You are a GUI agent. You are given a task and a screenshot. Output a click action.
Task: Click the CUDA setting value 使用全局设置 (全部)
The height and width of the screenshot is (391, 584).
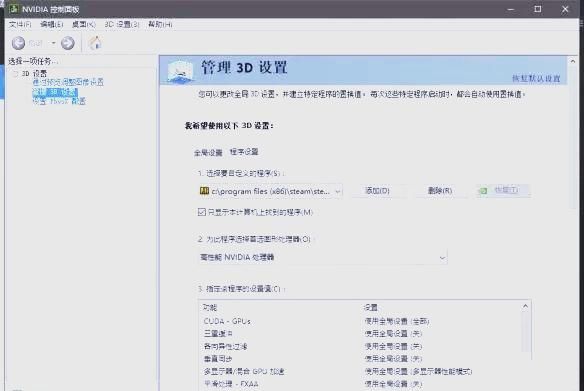(x=397, y=321)
